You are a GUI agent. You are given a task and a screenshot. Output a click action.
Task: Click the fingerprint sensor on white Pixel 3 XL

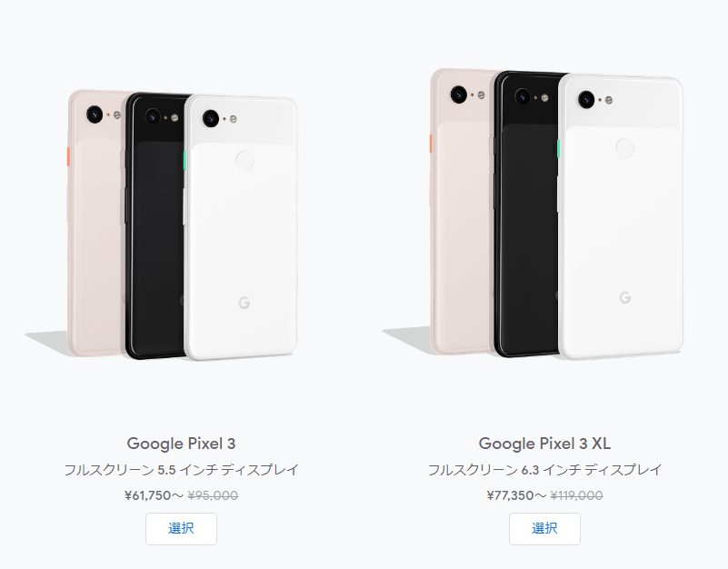point(625,148)
